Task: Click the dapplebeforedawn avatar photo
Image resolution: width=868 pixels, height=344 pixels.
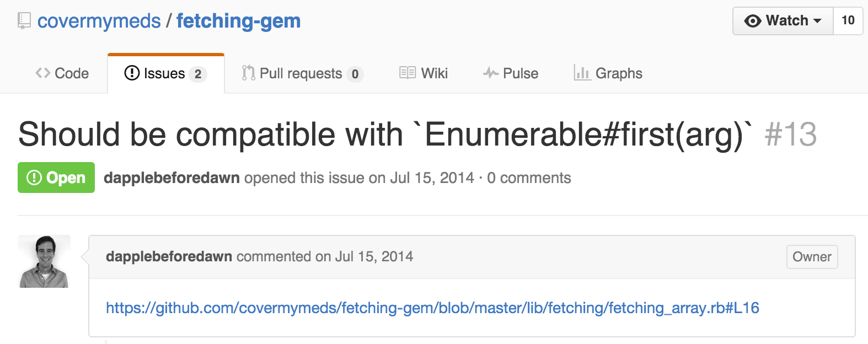Action: 44,261
